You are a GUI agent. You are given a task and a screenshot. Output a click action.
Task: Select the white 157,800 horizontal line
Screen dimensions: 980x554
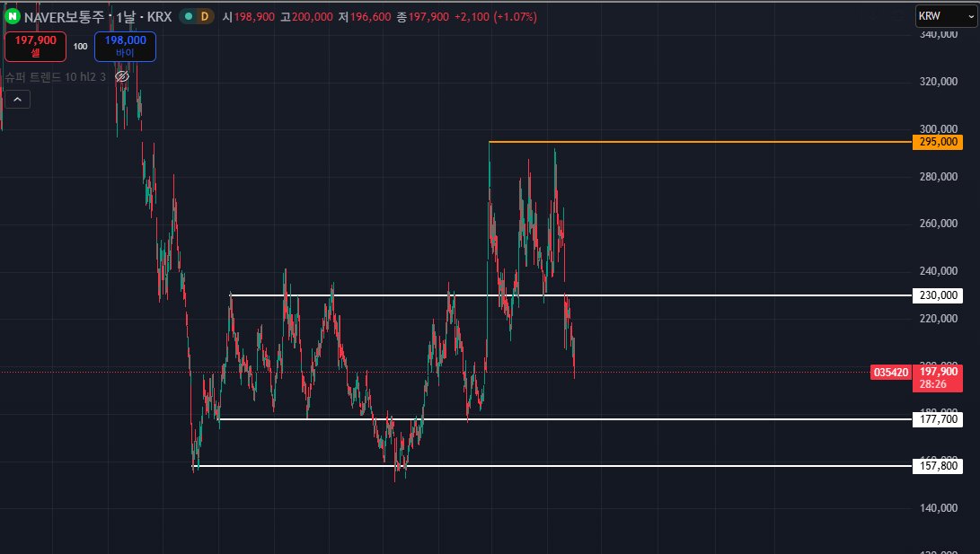552,465
